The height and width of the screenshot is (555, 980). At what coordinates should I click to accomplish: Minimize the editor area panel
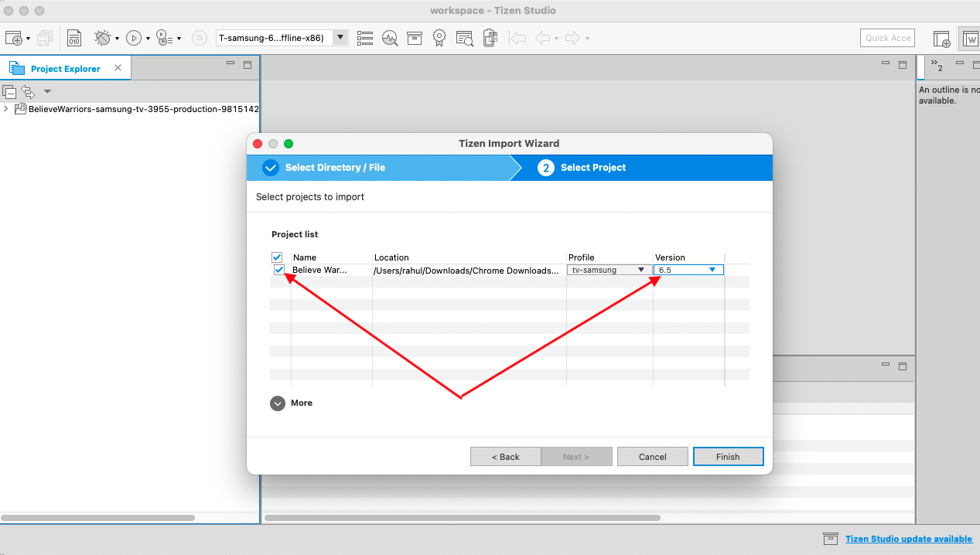(x=886, y=63)
